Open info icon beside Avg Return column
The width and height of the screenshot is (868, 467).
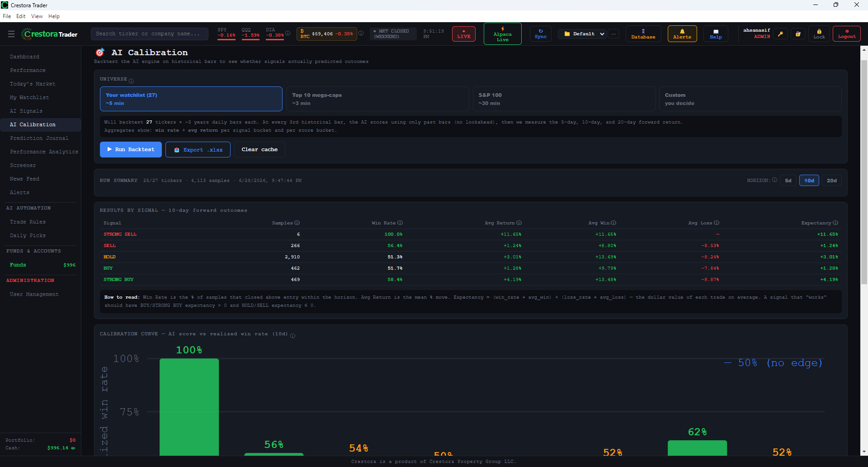tap(519, 223)
